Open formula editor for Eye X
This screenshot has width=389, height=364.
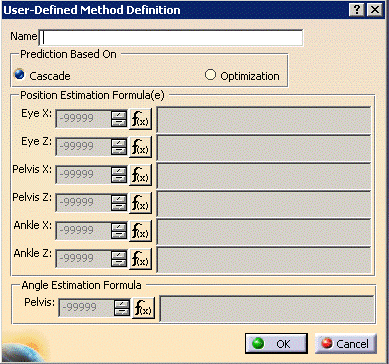point(140,119)
